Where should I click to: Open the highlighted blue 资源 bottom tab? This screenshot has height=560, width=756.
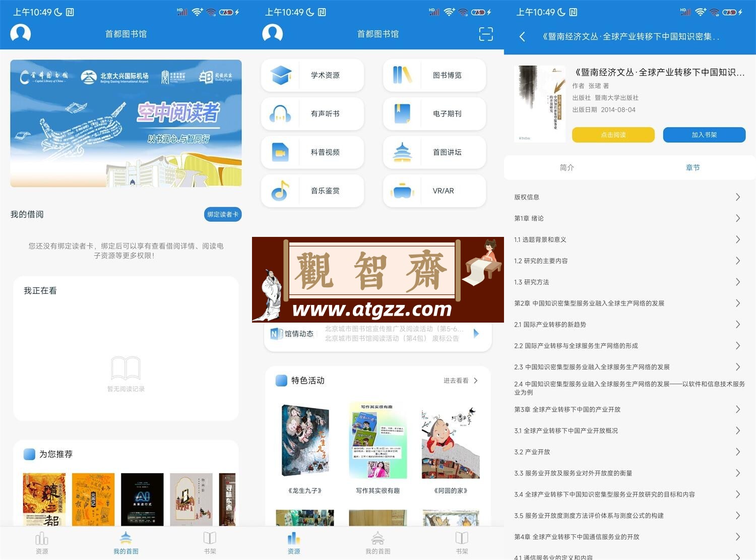294,543
